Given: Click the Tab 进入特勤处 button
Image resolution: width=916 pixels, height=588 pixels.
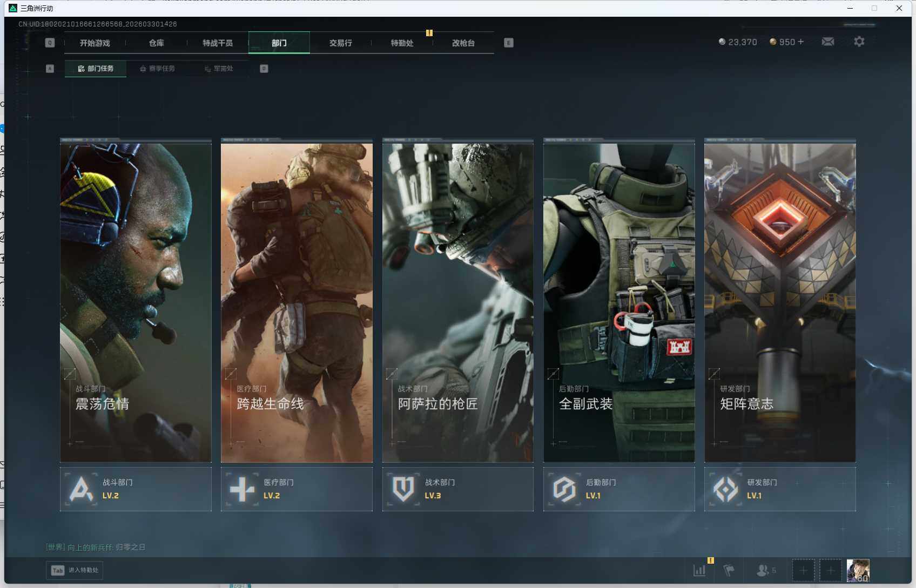Looking at the screenshot, I should (75, 570).
